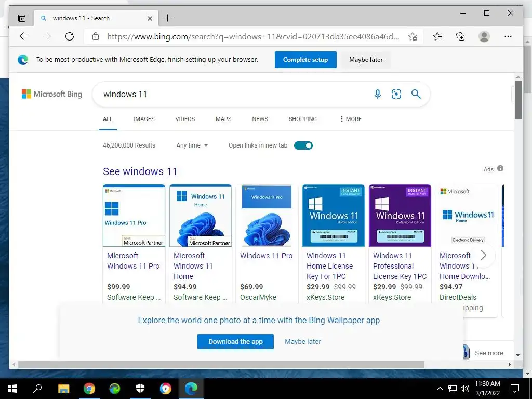This screenshot has width=532, height=399.
Task: Expand the MORE search categories menu
Action: (x=351, y=119)
